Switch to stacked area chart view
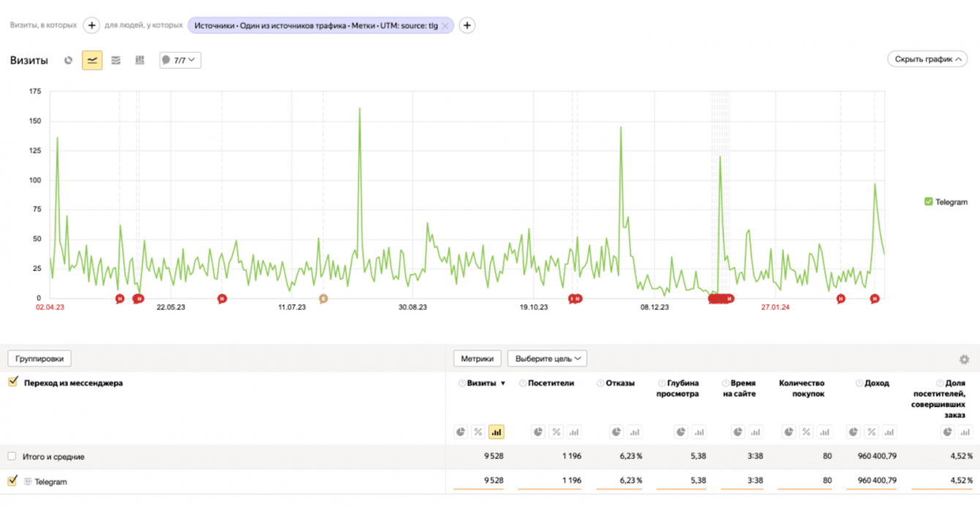 pos(116,60)
